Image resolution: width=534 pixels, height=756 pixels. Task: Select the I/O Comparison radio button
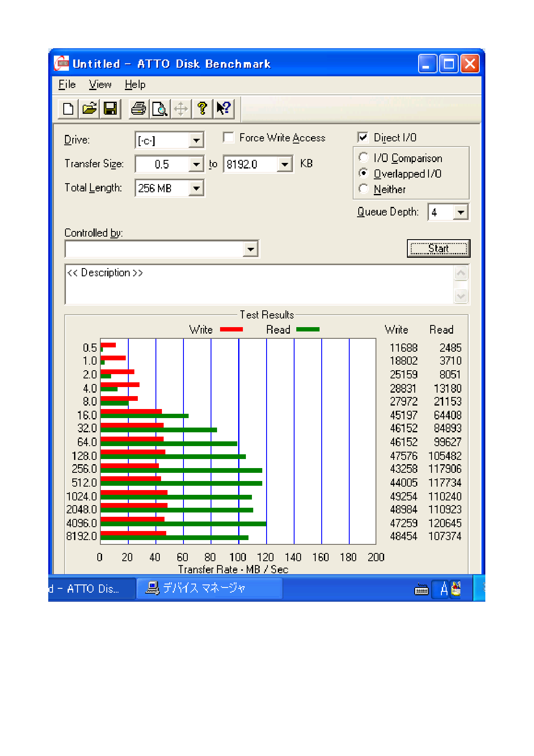tap(363, 158)
